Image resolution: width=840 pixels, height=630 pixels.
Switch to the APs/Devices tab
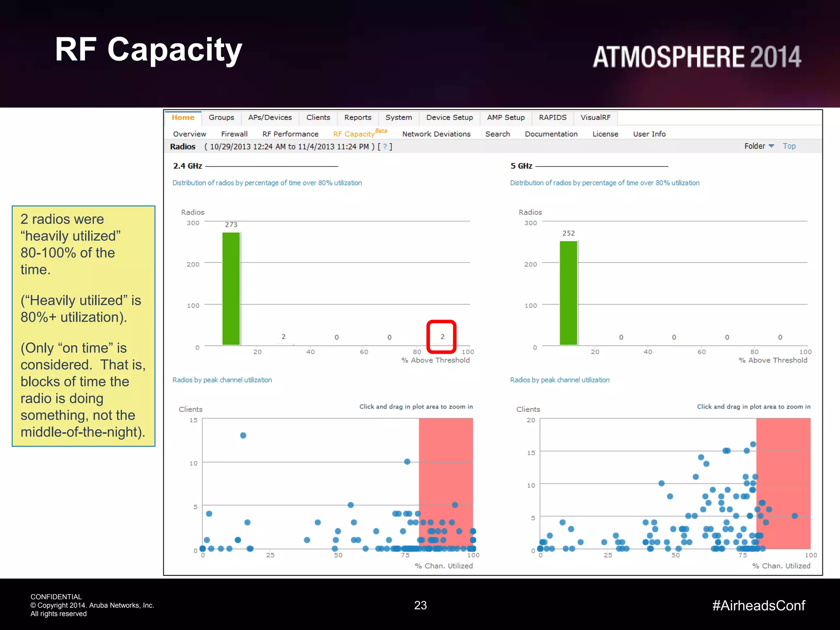point(270,118)
